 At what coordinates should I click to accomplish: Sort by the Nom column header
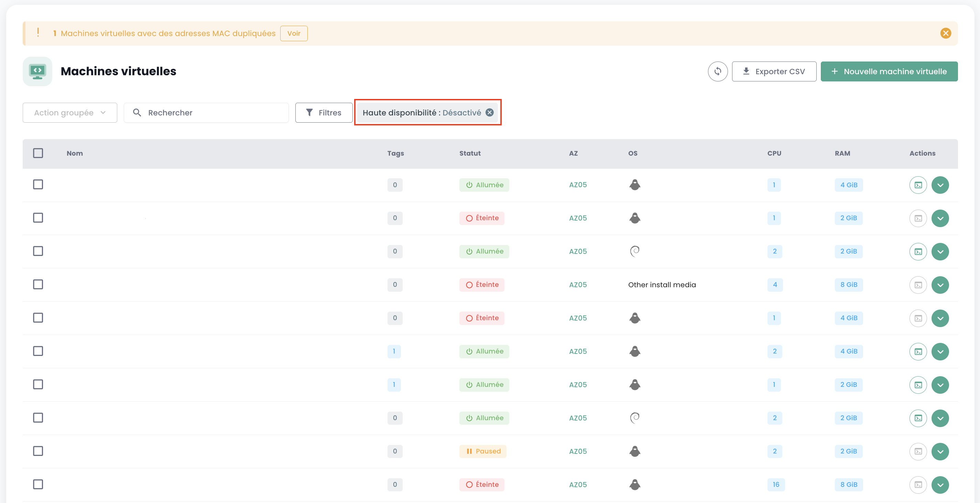[x=75, y=153]
